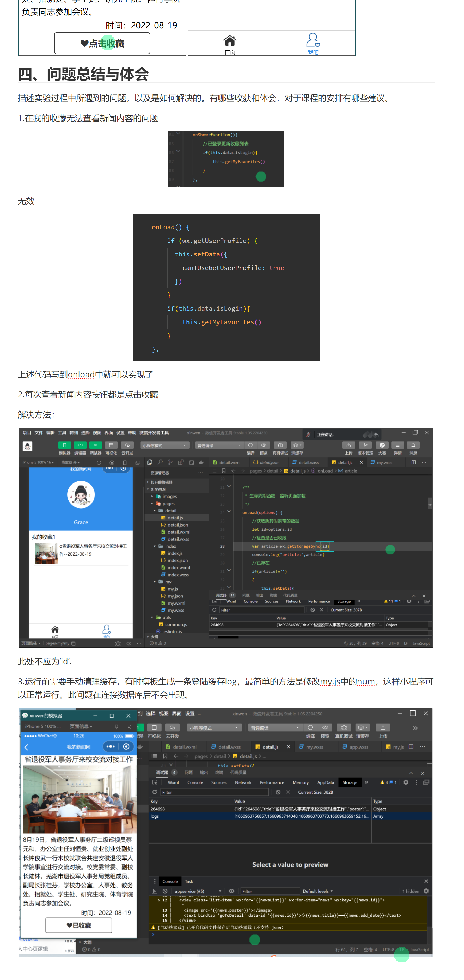Click the 版本管理 branch icon in the first DevTools screenshot
The width and height of the screenshot is (464, 980).
[365, 445]
